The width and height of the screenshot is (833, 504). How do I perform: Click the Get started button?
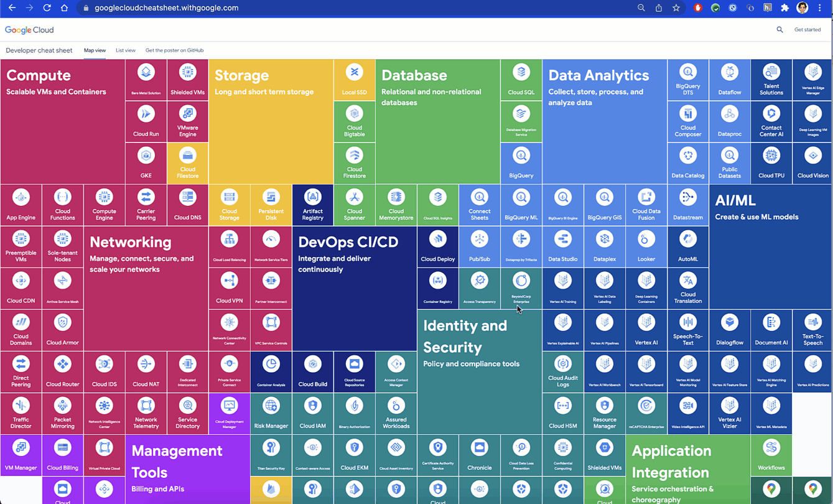[x=807, y=30]
